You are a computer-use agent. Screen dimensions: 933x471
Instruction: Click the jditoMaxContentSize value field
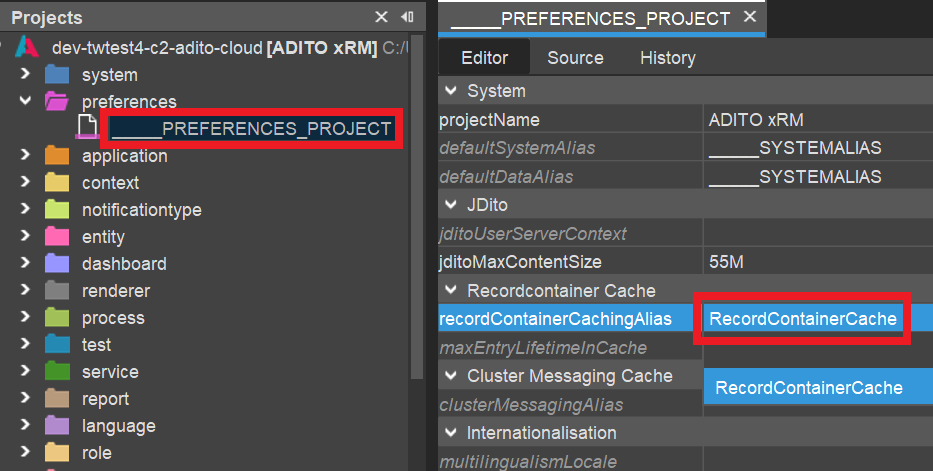(817, 262)
